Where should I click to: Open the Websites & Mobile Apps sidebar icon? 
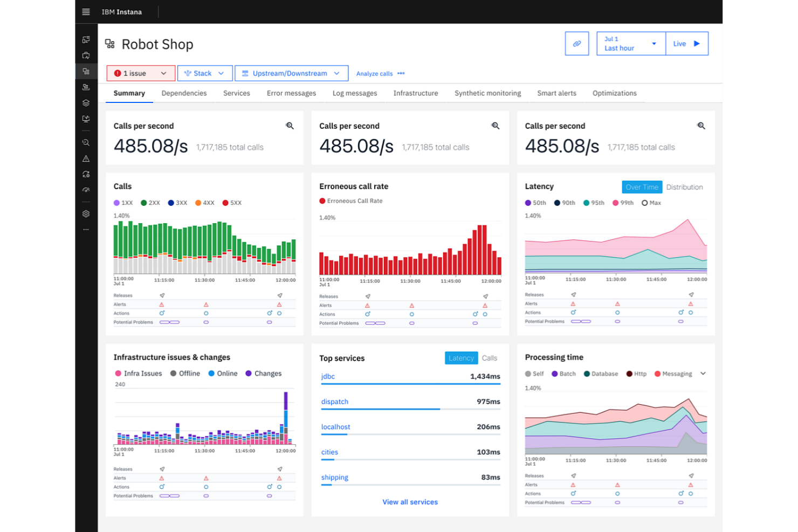86,119
